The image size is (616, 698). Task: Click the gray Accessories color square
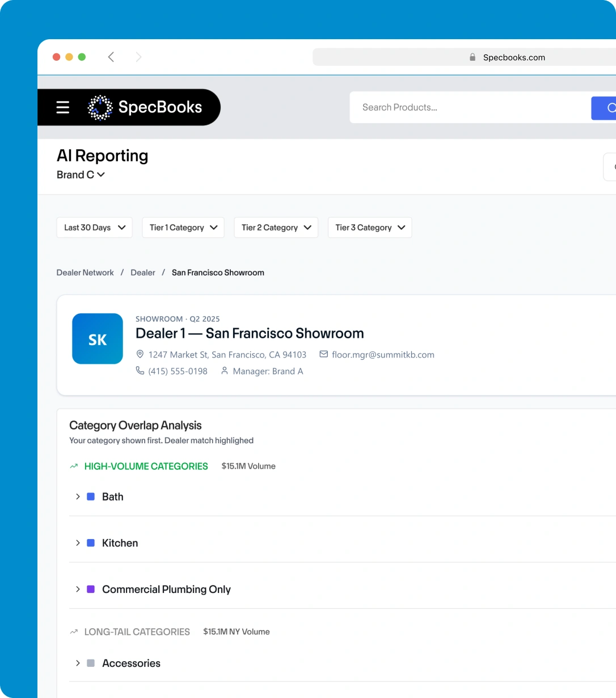(91, 663)
